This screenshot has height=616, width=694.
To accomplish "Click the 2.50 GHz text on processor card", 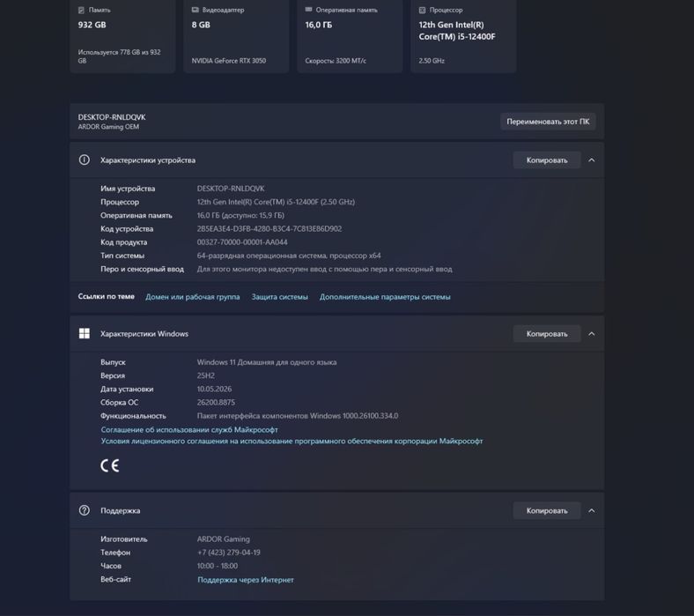I will pyautogui.click(x=432, y=61).
